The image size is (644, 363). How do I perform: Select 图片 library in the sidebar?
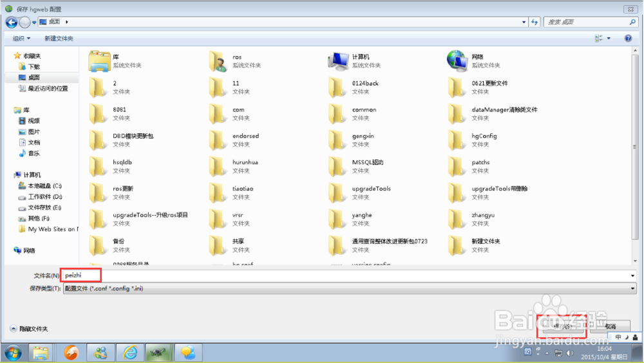coord(29,131)
